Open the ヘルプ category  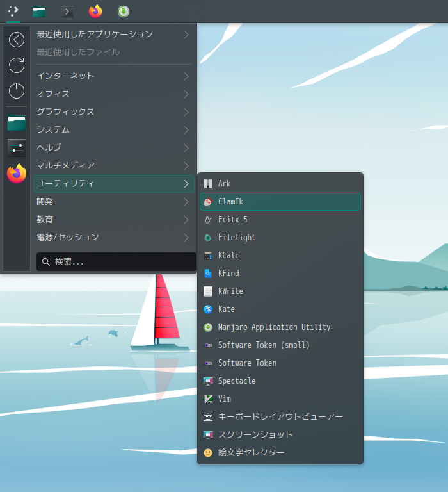click(x=114, y=147)
